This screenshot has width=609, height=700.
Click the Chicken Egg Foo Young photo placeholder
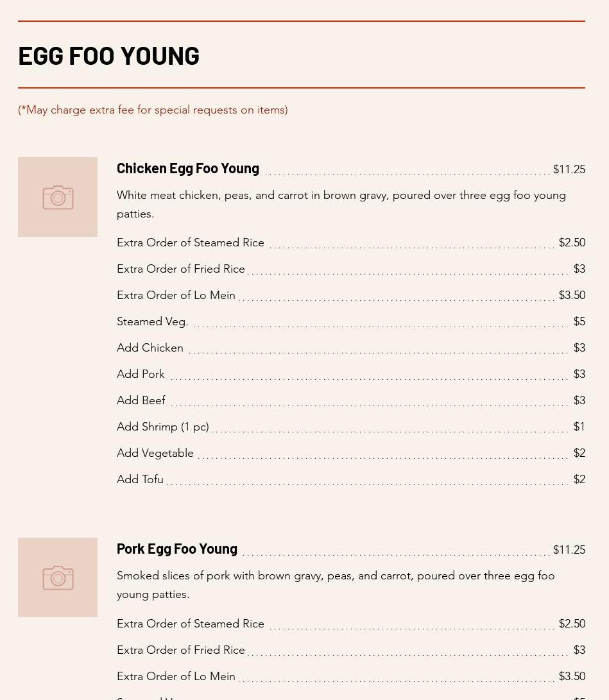click(x=58, y=197)
